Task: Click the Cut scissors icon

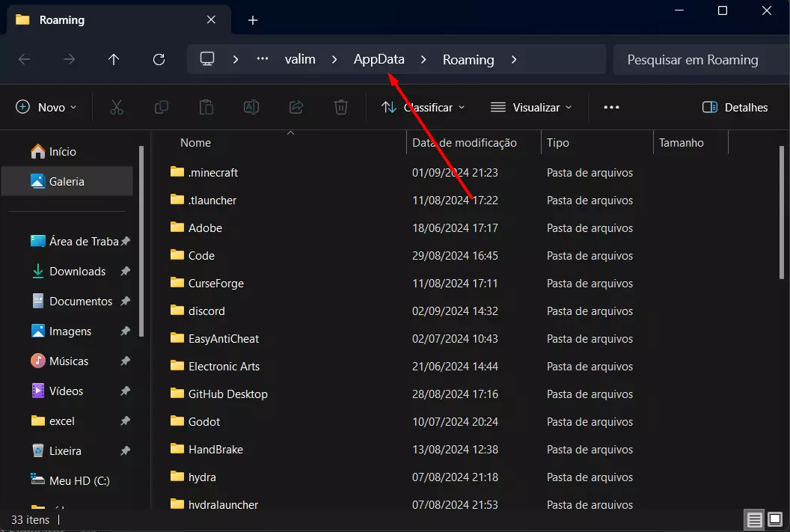Action: point(116,107)
